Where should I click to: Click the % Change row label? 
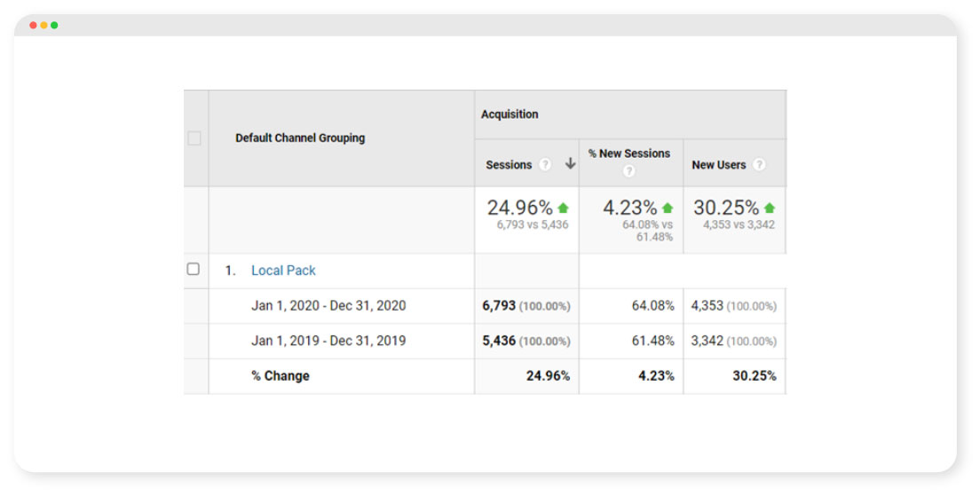click(281, 376)
